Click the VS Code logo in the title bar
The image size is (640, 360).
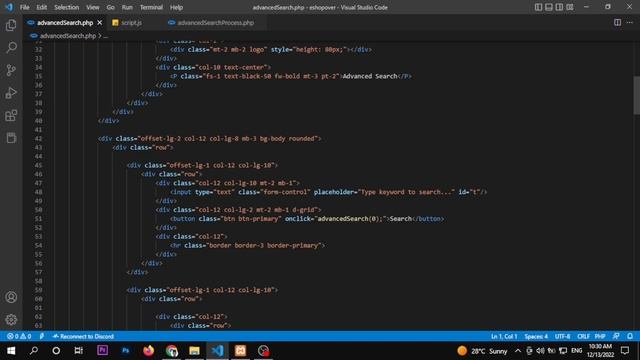[x=9, y=7]
